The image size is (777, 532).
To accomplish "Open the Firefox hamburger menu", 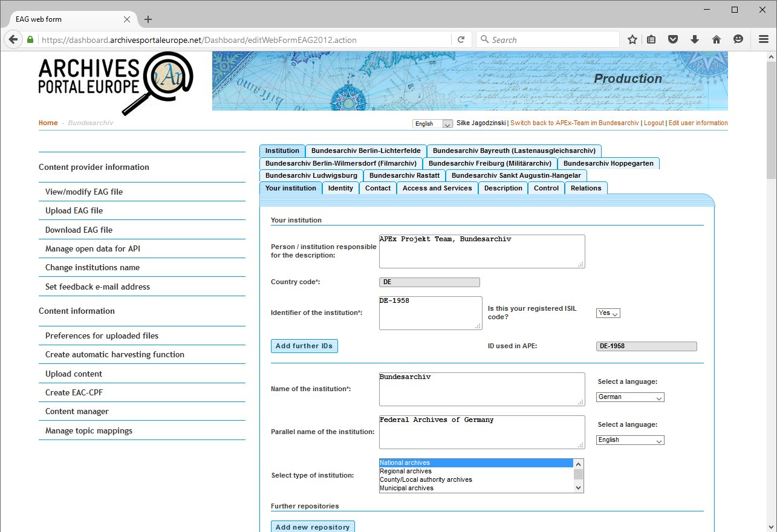I will click(764, 39).
